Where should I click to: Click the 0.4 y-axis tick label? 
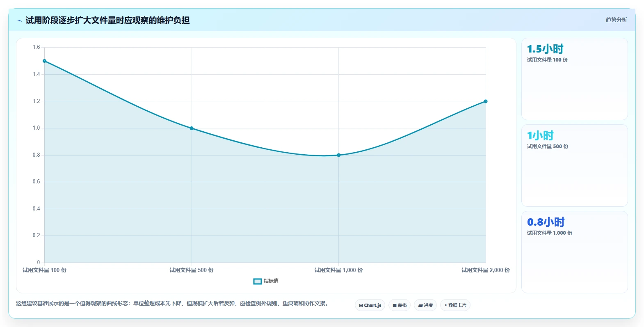[37, 209]
